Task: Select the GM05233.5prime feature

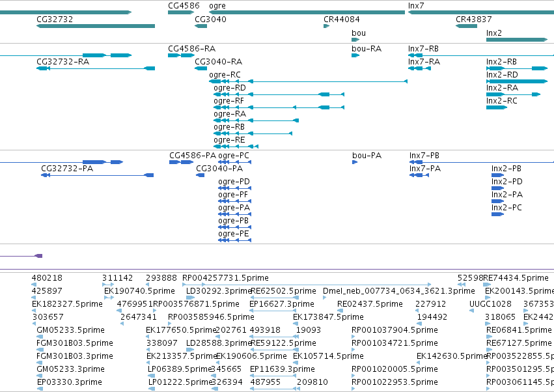Action: (x=40, y=337)
